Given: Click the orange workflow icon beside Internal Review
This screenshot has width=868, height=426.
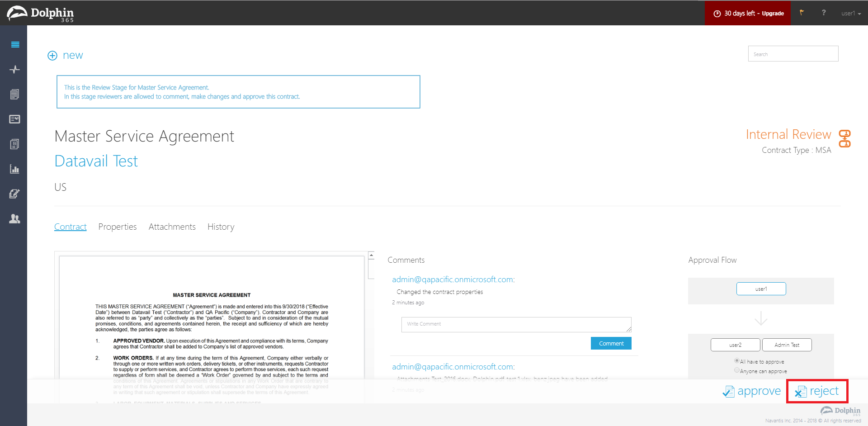Looking at the screenshot, I should click(x=844, y=138).
